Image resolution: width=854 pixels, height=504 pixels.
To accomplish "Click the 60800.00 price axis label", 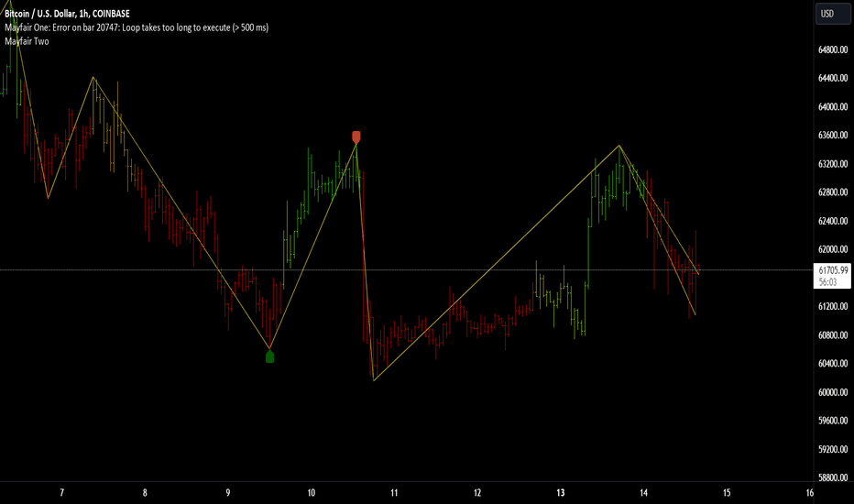I will click(x=833, y=335).
